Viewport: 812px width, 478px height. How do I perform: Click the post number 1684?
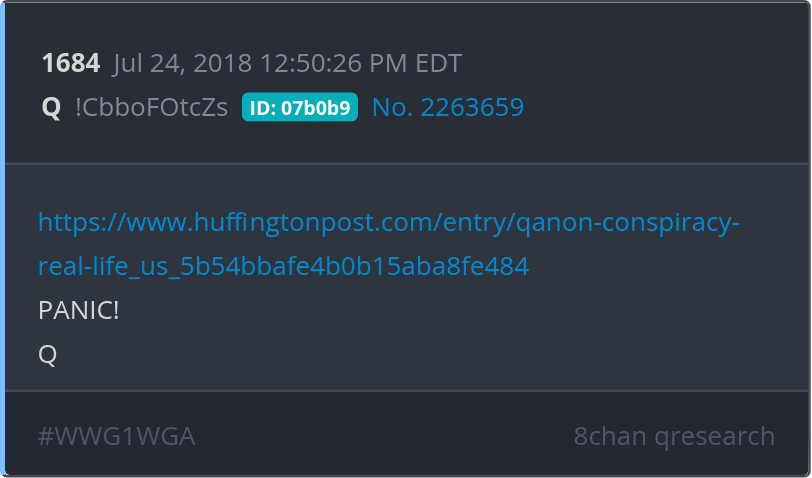(x=70, y=64)
